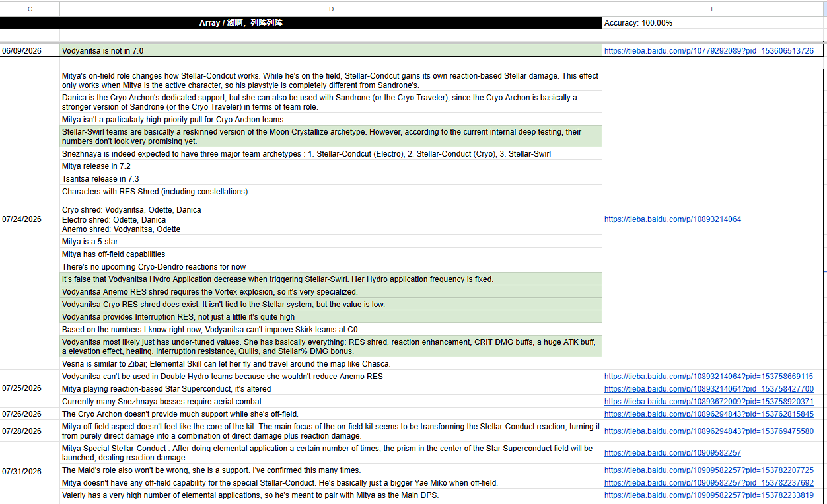Open link ending in pid=153782207725
This screenshot has height=504, width=827.
[709, 470]
